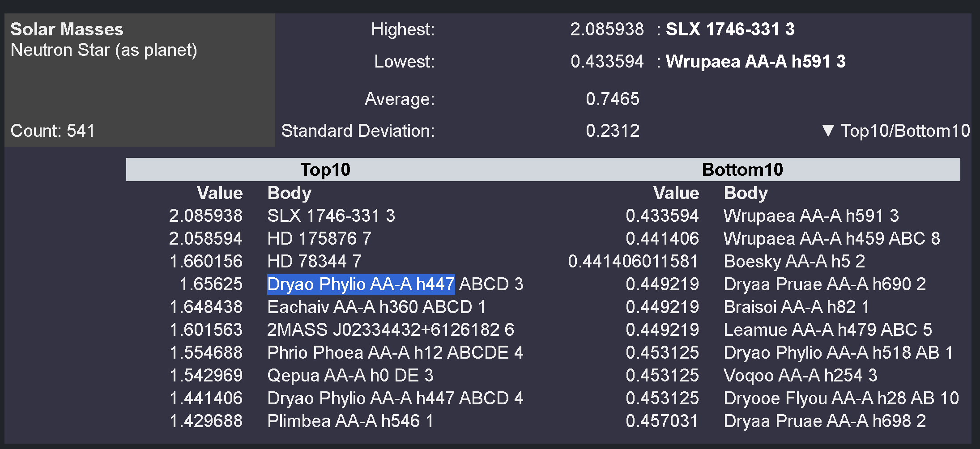The width and height of the screenshot is (980, 449).
Task: Open lowest body link Wrupaea AA-A h591 3
Action: tap(755, 61)
